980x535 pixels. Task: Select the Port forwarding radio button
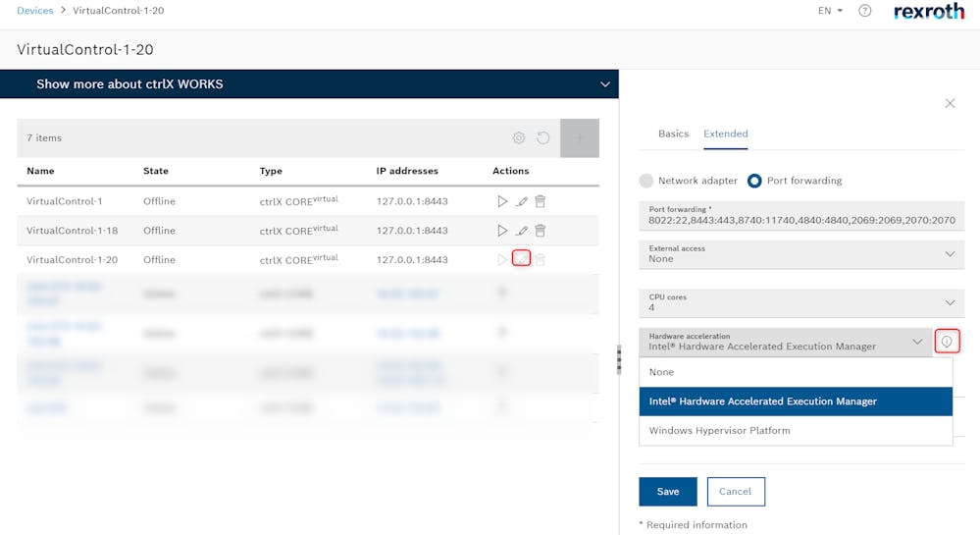coord(754,181)
